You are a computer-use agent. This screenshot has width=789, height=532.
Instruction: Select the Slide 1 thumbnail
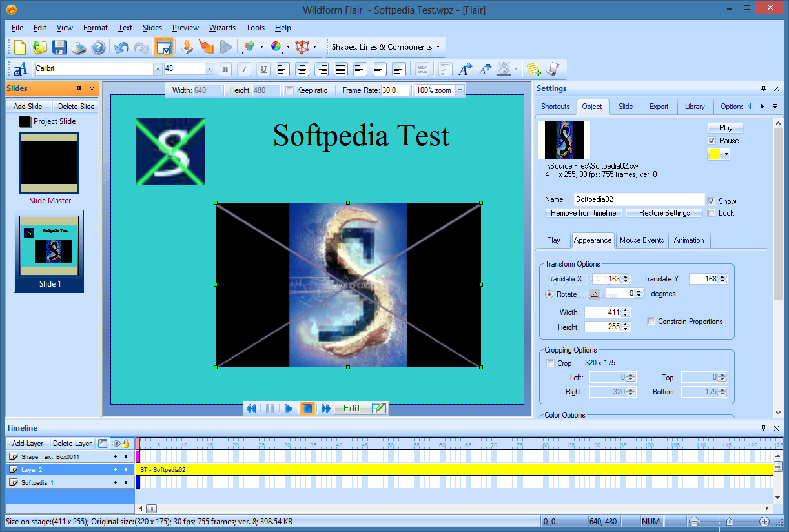point(49,252)
